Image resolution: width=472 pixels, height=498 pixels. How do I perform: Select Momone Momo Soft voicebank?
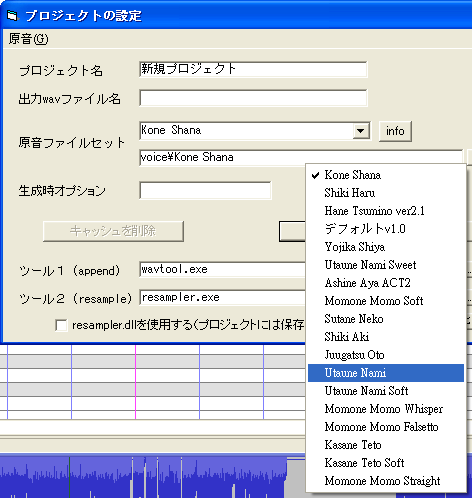(x=386, y=301)
